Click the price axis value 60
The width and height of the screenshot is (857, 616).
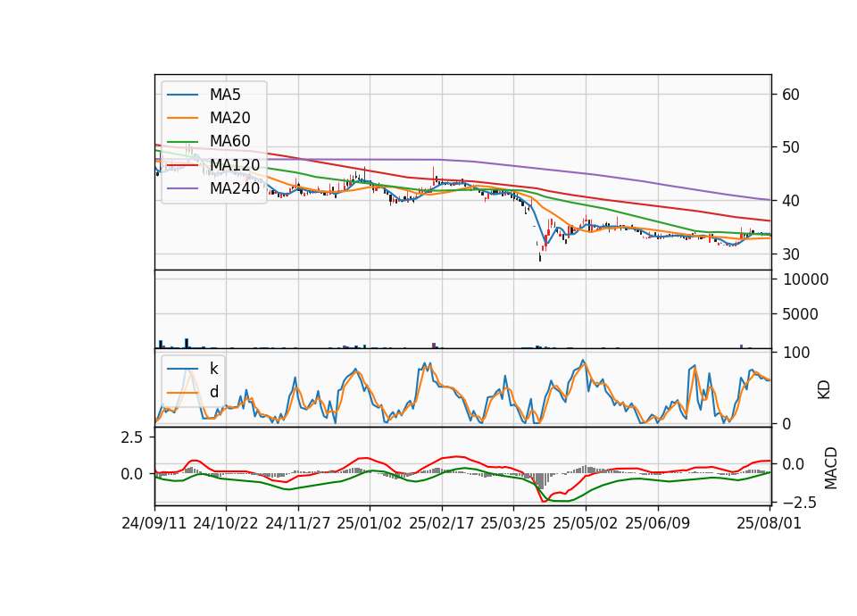point(790,95)
